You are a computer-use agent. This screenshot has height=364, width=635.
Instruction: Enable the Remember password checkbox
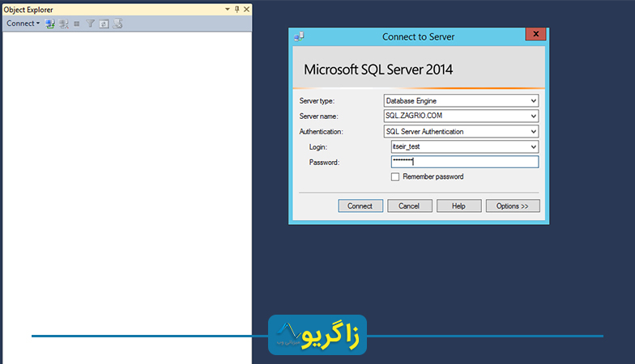[395, 176]
